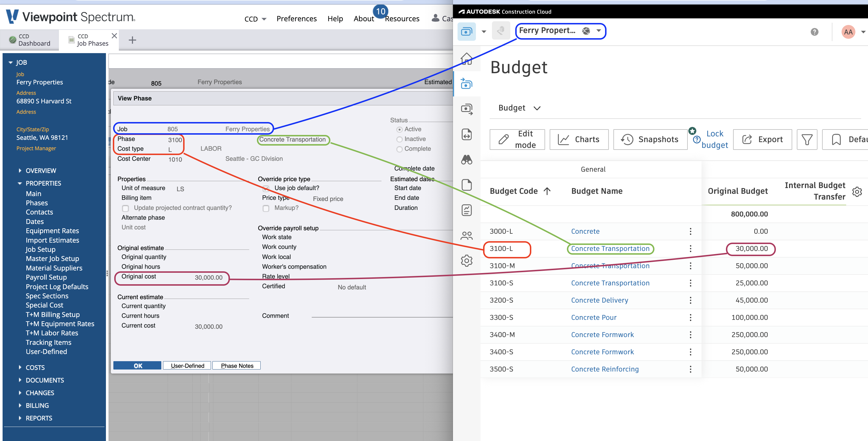Open the members sidebar icon
The image size is (868, 441).
pos(466,235)
